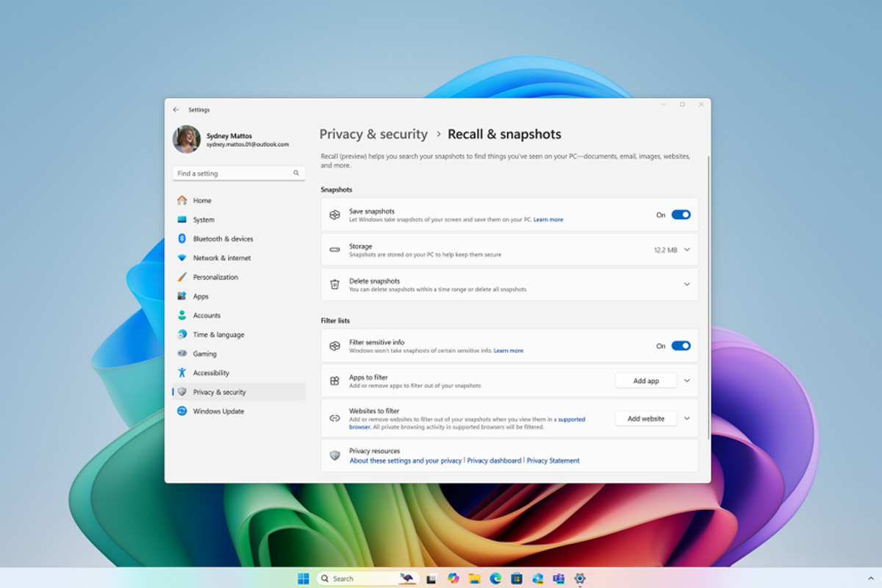This screenshot has height=588, width=882.
Task: Click the Gaming controller icon
Action: 182,354
